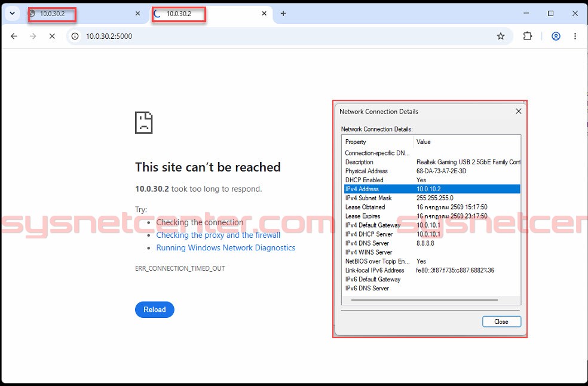The height and width of the screenshot is (386, 588).
Task: Click the ERR_CONNECTION_TIMED_OUT error code
Action: [x=180, y=269]
